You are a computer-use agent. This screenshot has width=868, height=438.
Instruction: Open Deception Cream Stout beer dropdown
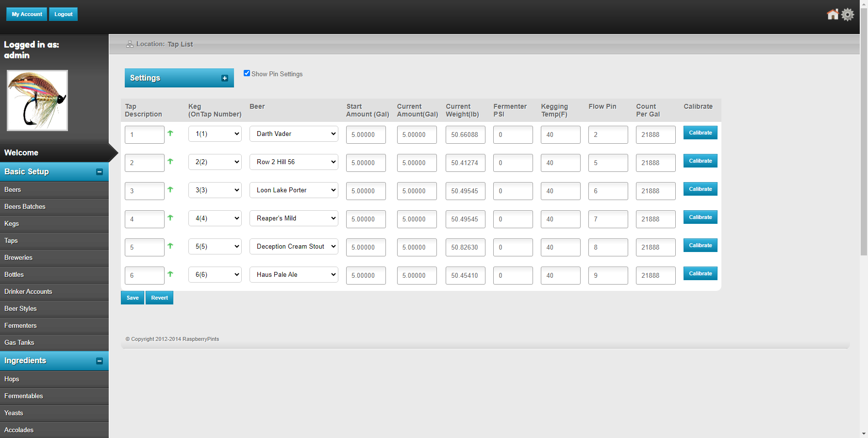point(294,247)
